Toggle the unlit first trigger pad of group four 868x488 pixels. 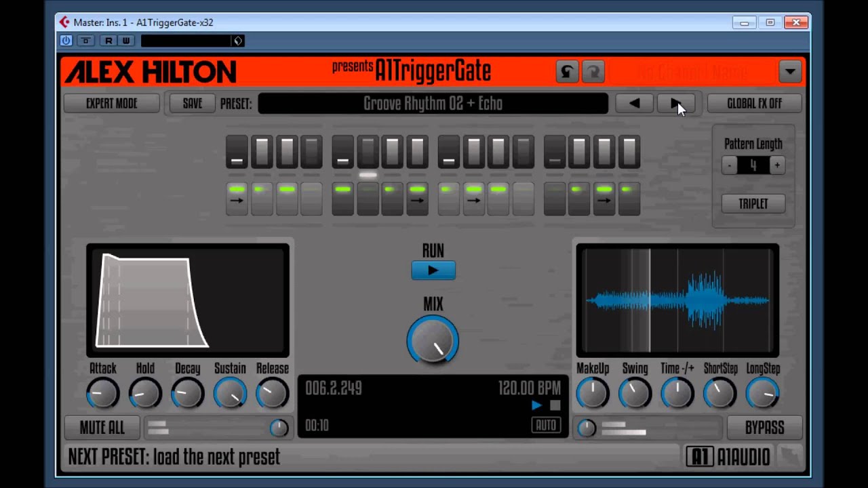[x=555, y=199]
